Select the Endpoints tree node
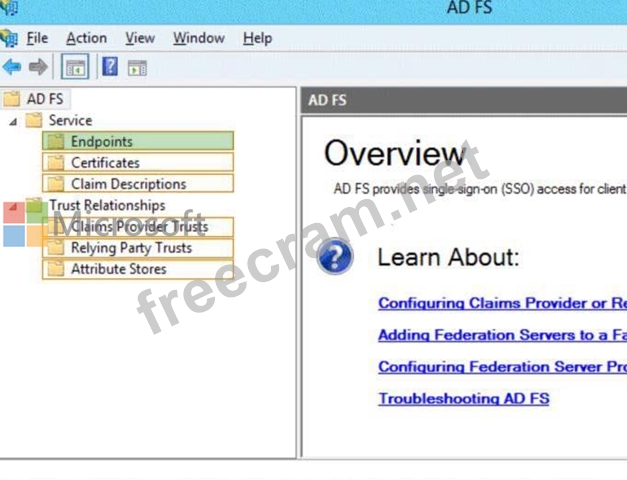627x480 pixels. pos(138,141)
